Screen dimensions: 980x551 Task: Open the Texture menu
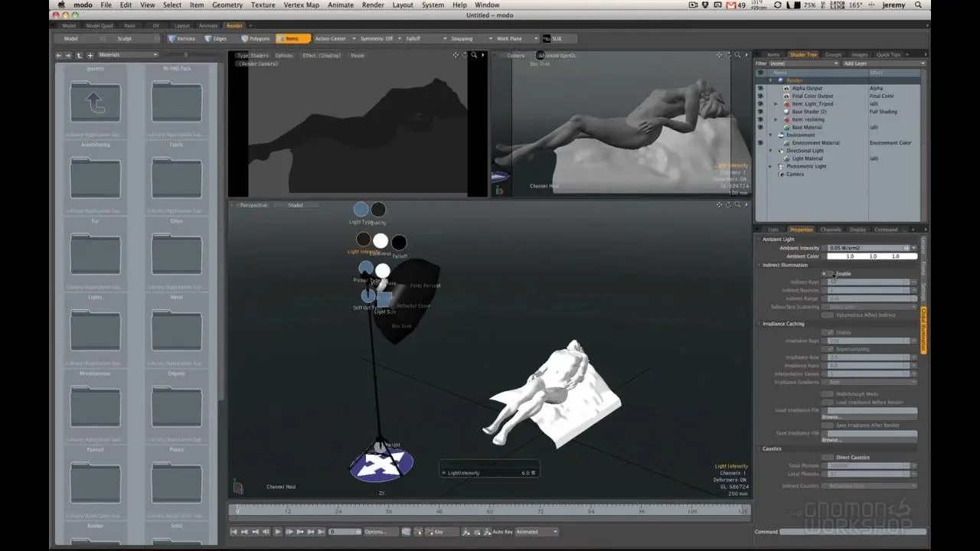pos(263,5)
